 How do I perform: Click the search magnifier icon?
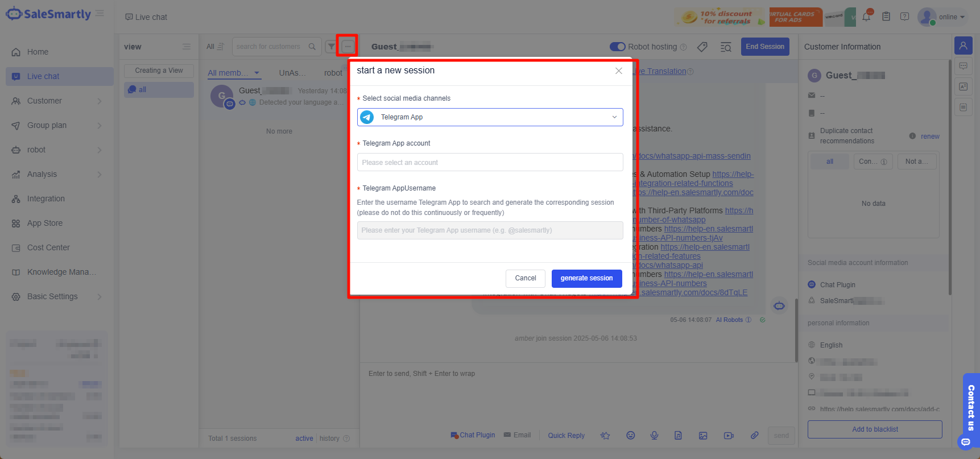pos(312,47)
